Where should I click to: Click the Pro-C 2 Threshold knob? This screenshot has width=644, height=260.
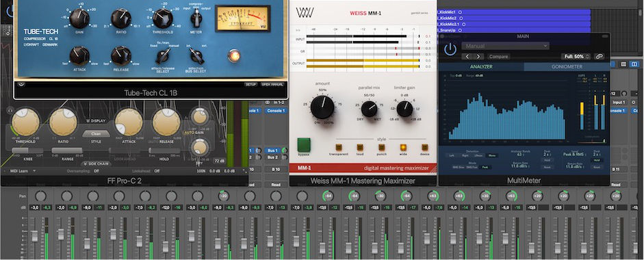coord(25,122)
